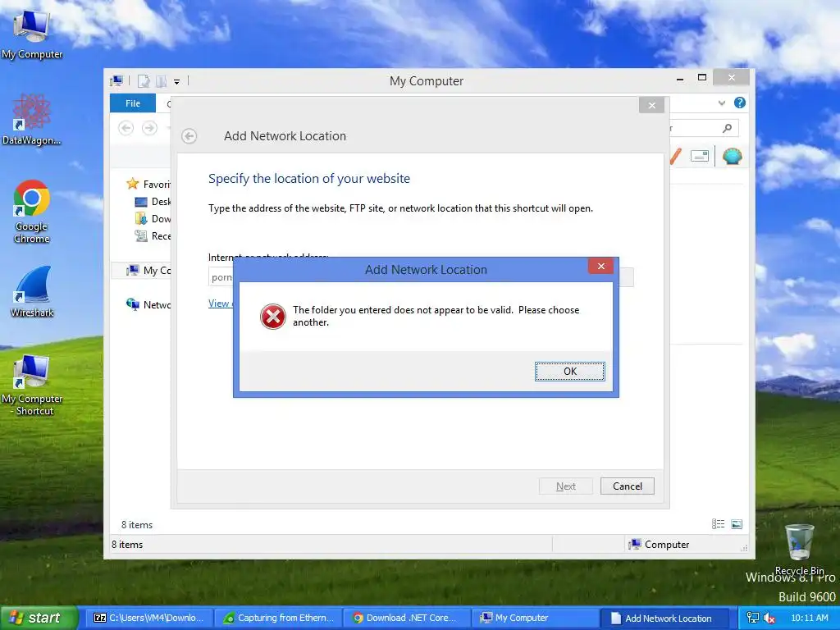Select Favorites in the navigation pane
The width and height of the screenshot is (840, 630).
coord(148,185)
